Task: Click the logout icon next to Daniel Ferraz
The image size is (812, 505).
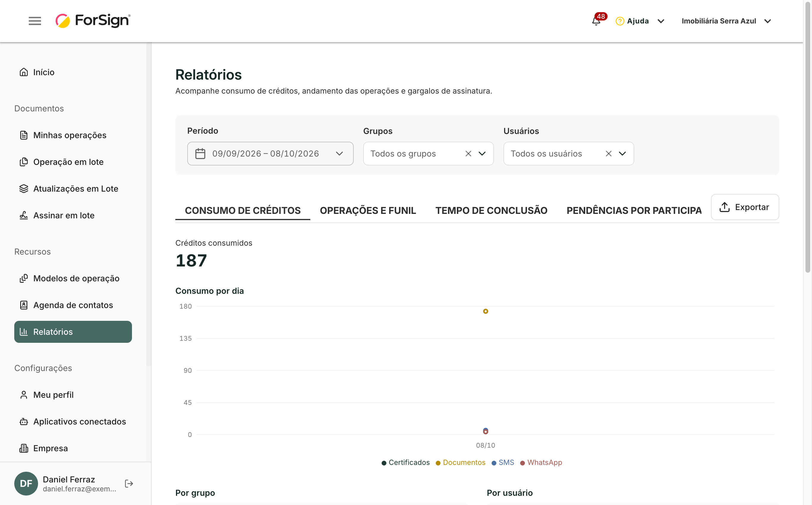Action: [x=129, y=484]
